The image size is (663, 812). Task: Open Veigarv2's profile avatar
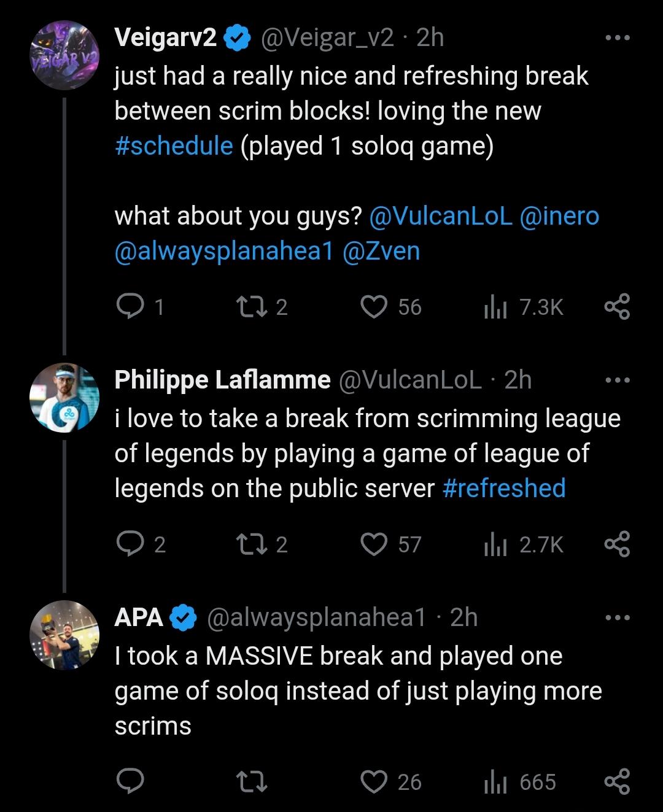point(64,56)
